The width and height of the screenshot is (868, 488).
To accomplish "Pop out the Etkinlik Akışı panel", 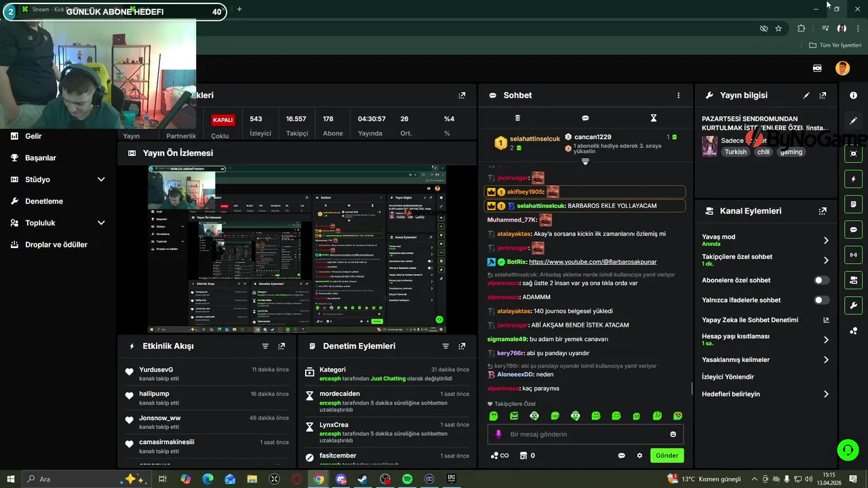I will coord(281,346).
